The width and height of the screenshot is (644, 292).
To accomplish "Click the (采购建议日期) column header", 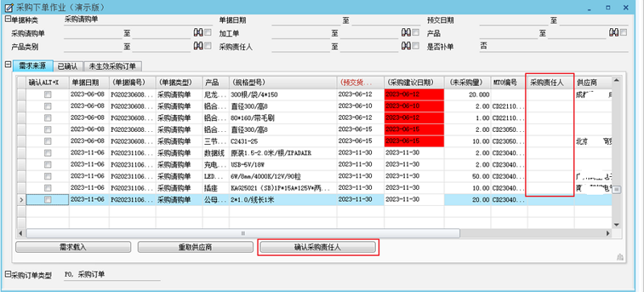I will click(x=414, y=82).
